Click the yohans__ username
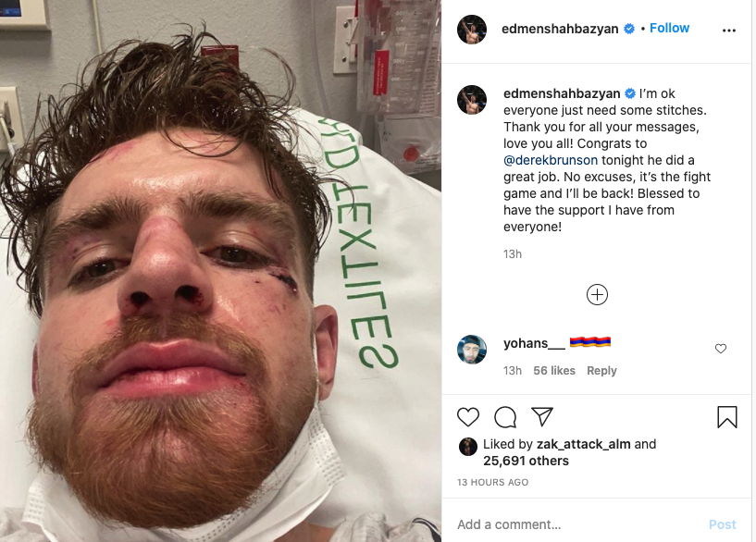This screenshot has height=542, width=756. pos(534,343)
